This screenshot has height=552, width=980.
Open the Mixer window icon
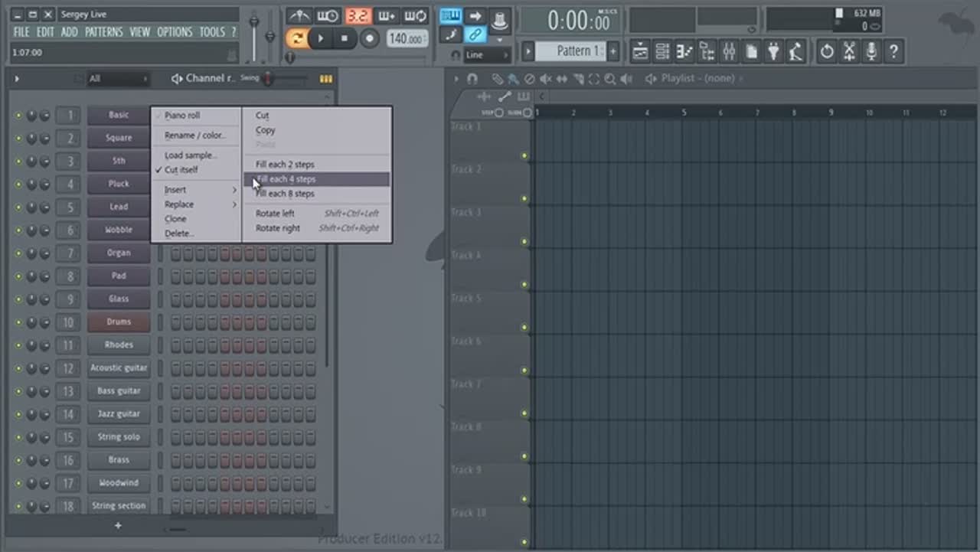729,51
